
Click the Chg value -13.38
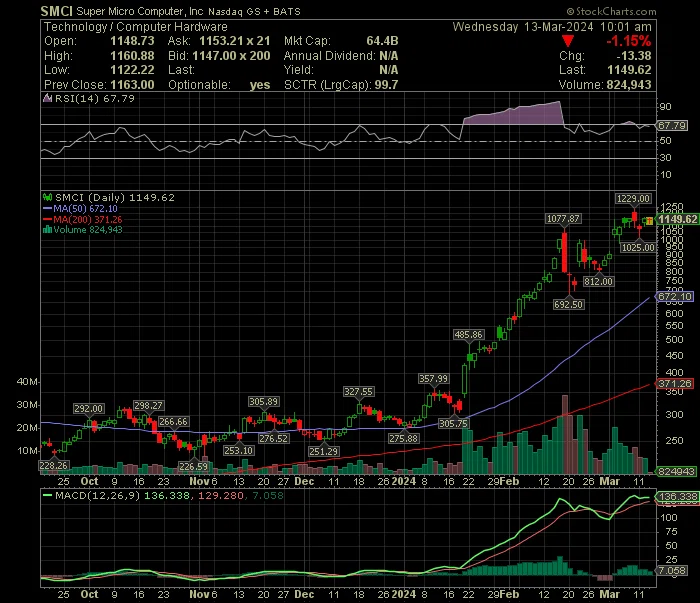click(x=633, y=56)
